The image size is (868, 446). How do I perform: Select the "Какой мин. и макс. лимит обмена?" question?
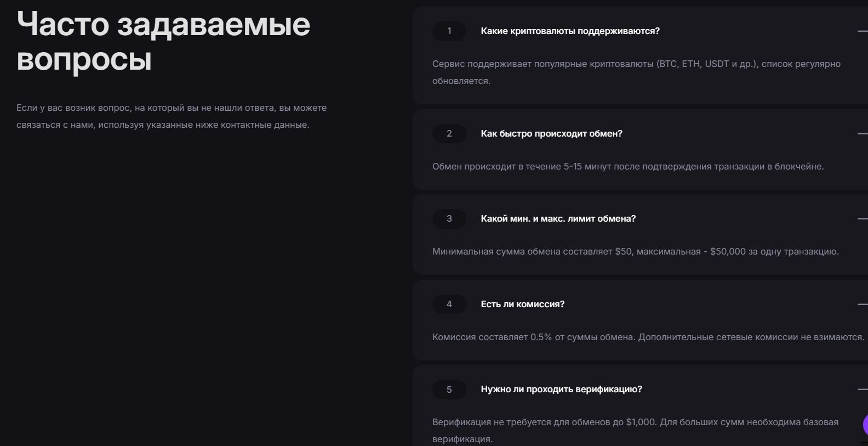tap(558, 219)
